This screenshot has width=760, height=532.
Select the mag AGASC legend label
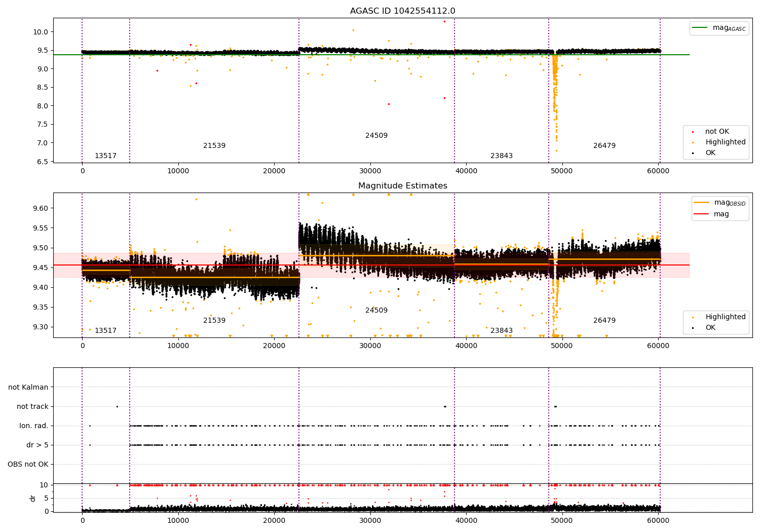(x=729, y=28)
